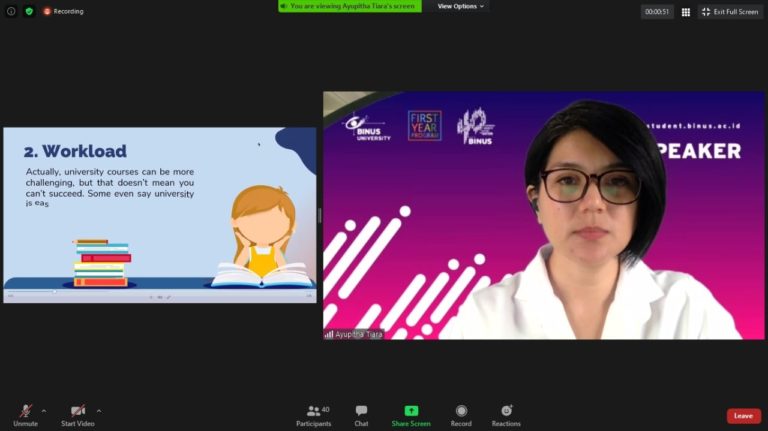768x431 pixels.
Task: Click the shared Workload slide
Action: (x=160, y=210)
